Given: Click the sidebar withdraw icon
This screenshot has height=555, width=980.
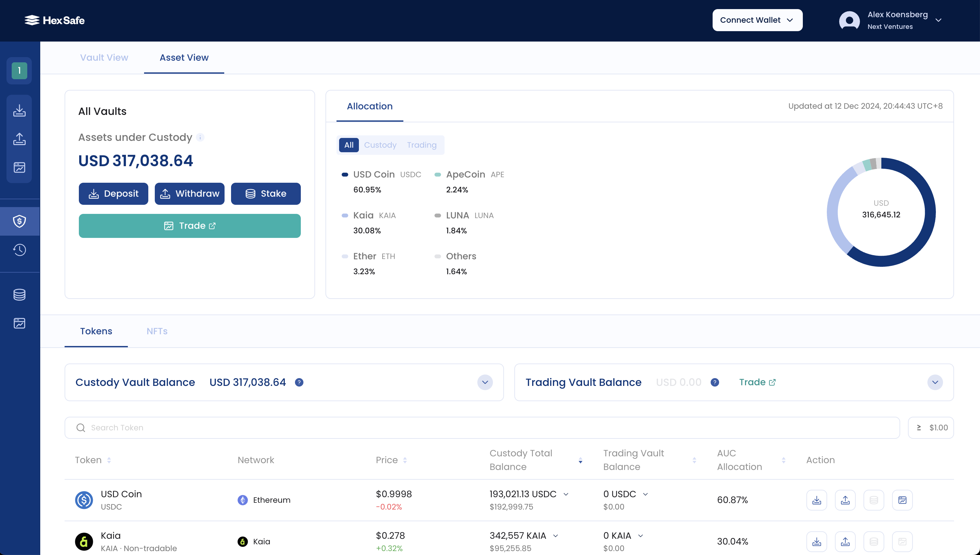Looking at the screenshot, I should pyautogui.click(x=19, y=139).
